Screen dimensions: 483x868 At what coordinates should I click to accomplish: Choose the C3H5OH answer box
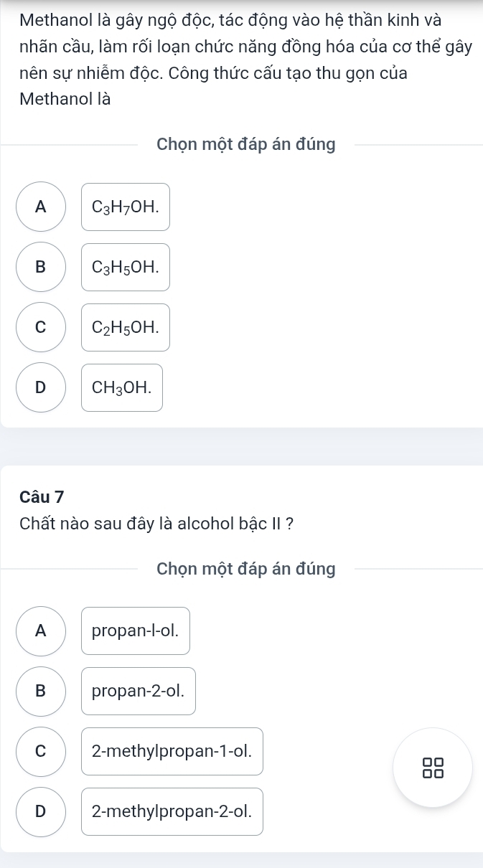coord(126,268)
